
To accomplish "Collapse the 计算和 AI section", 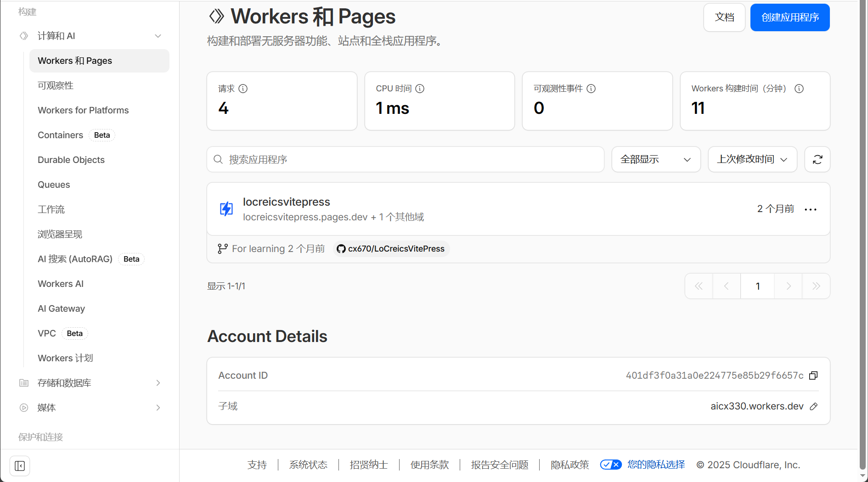I will (x=158, y=36).
